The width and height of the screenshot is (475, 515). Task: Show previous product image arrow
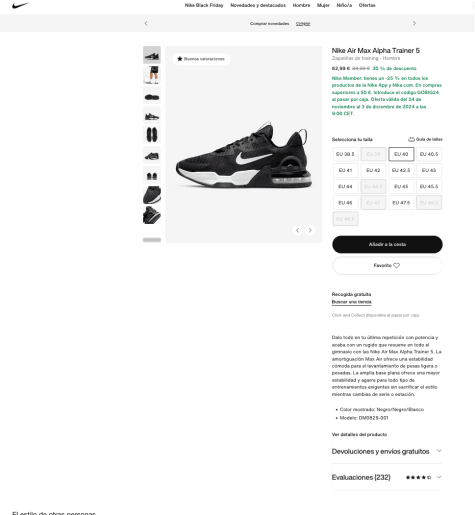(297, 230)
